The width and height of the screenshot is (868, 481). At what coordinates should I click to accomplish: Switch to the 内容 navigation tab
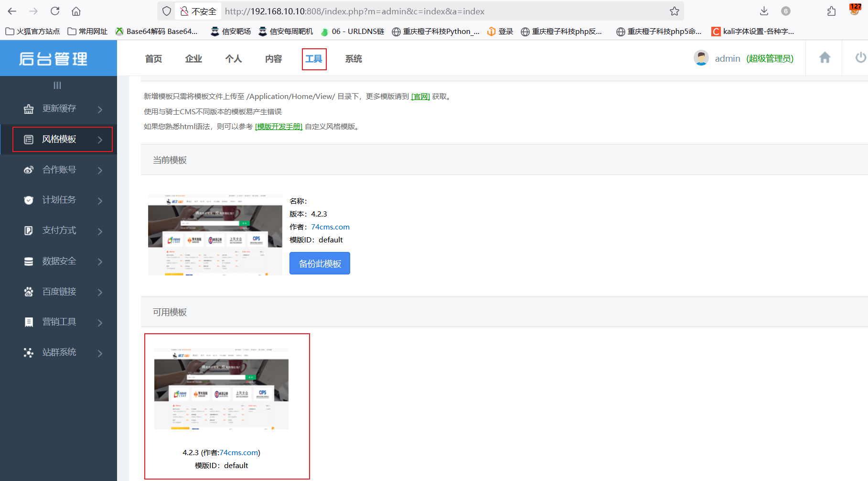click(273, 59)
